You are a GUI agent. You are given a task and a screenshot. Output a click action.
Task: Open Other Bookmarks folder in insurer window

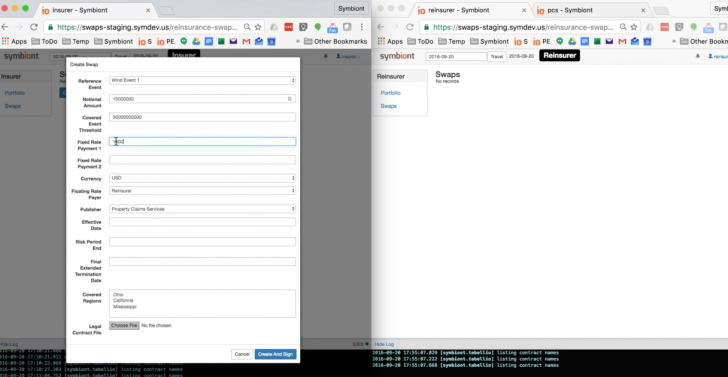(x=336, y=41)
